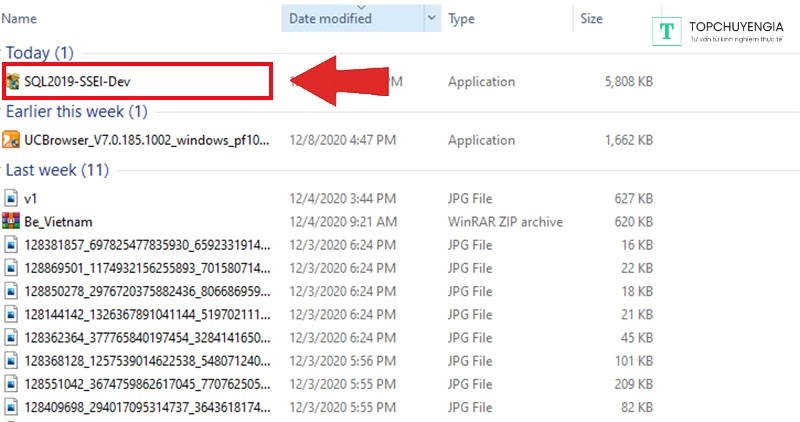Select the icon of image 128869501

(12, 268)
